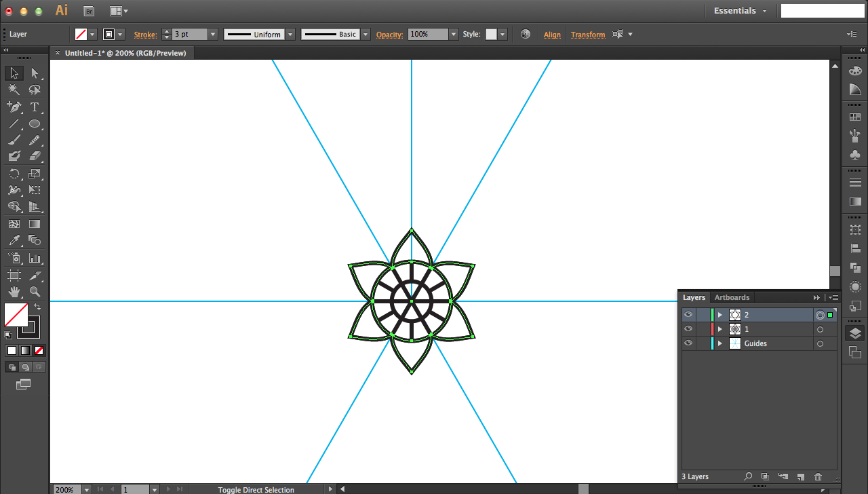Click Create New Layer icon in Layers panel
This screenshot has height=494, width=868.
click(x=800, y=477)
